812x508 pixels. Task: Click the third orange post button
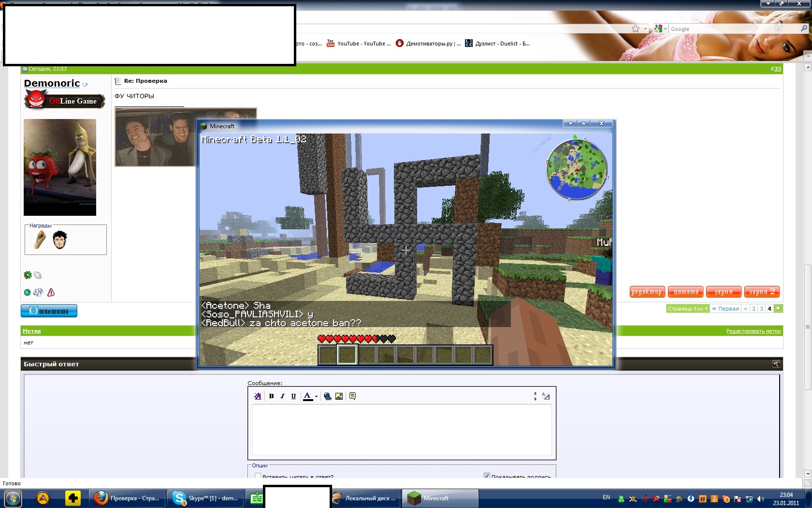pos(724,292)
